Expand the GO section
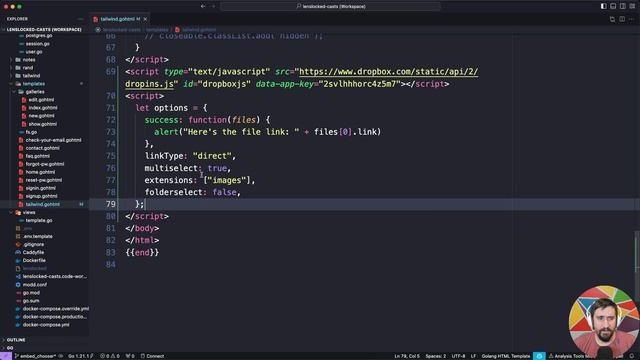The image size is (640, 360). click(10, 348)
